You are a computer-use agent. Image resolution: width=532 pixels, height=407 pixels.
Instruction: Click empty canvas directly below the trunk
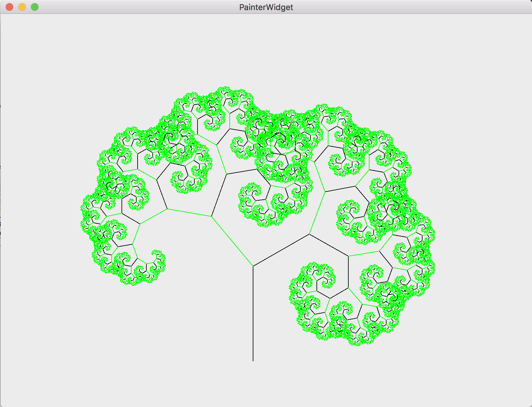(253, 382)
